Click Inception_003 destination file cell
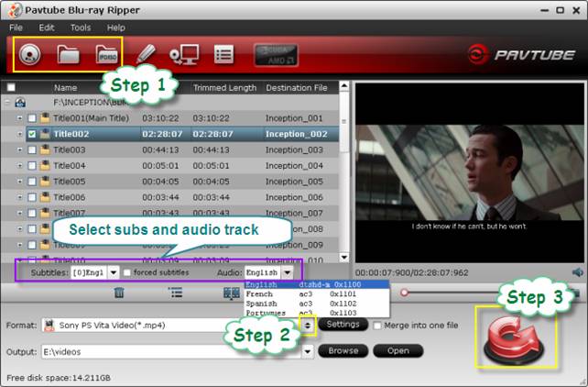Image resolution: width=588 pixels, height=387 pixels. coord(294,149)
